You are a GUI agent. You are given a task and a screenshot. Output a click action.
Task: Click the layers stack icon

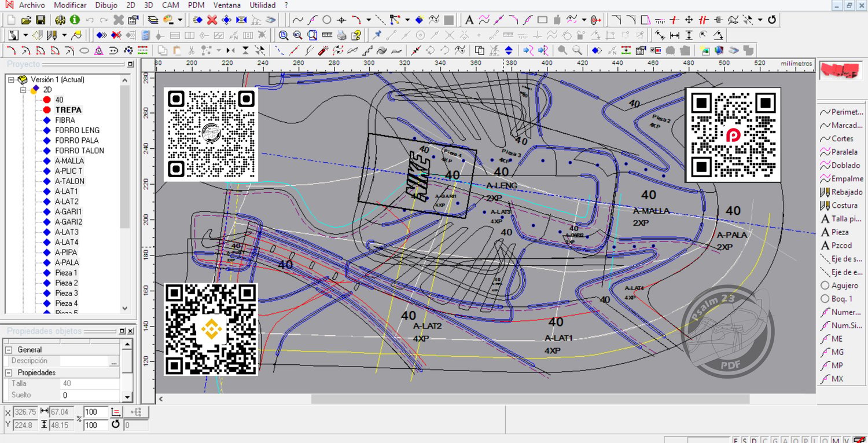[x=153, y=20]
